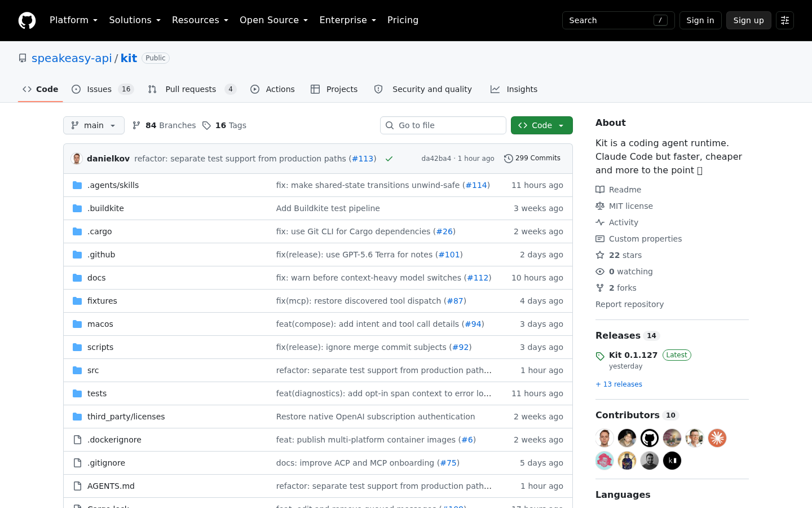Screen dimensions: 812x508
Task: Open the src folder
Action: (93, 370)
